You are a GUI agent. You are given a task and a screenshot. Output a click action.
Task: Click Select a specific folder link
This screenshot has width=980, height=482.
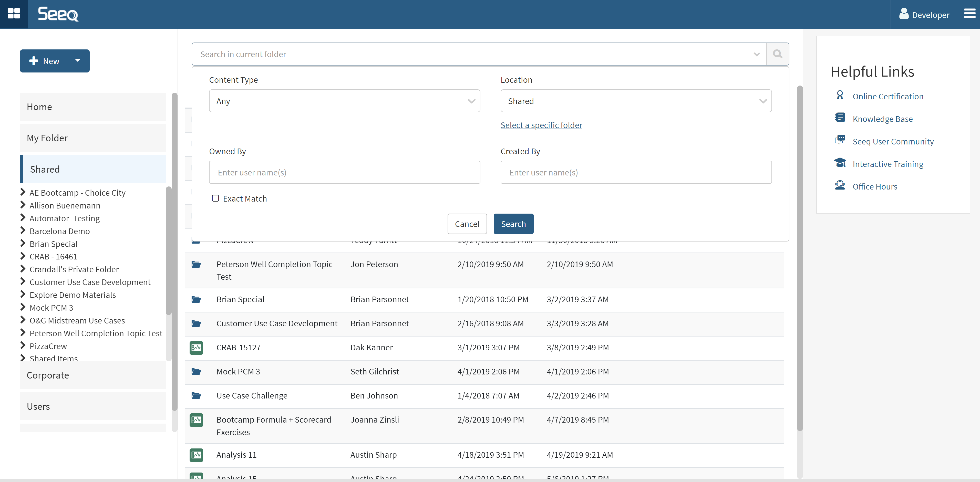541,125
